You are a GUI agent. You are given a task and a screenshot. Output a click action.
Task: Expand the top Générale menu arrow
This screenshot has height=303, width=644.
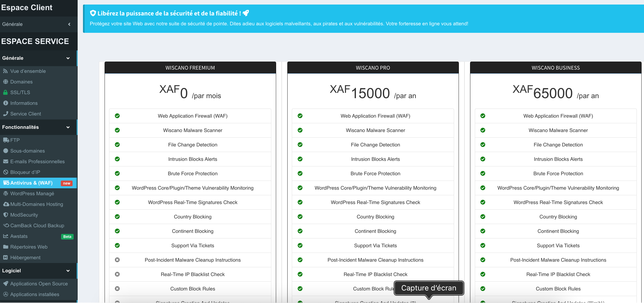(x=69, y=24)
